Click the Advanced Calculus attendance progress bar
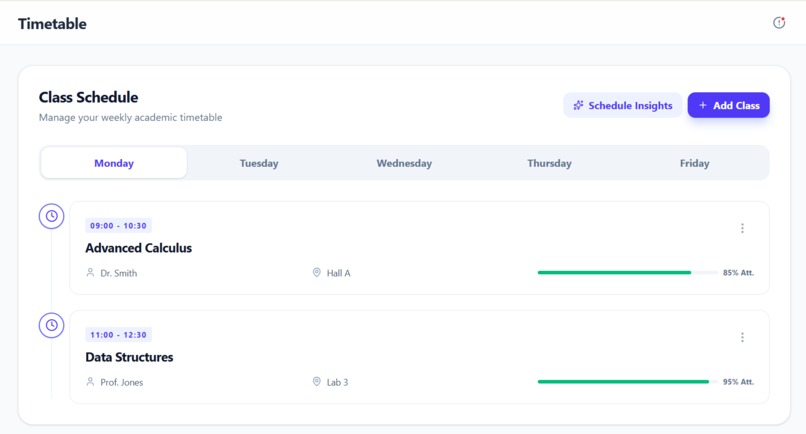Screen dimensions: 806x434 tap(627, 273)
